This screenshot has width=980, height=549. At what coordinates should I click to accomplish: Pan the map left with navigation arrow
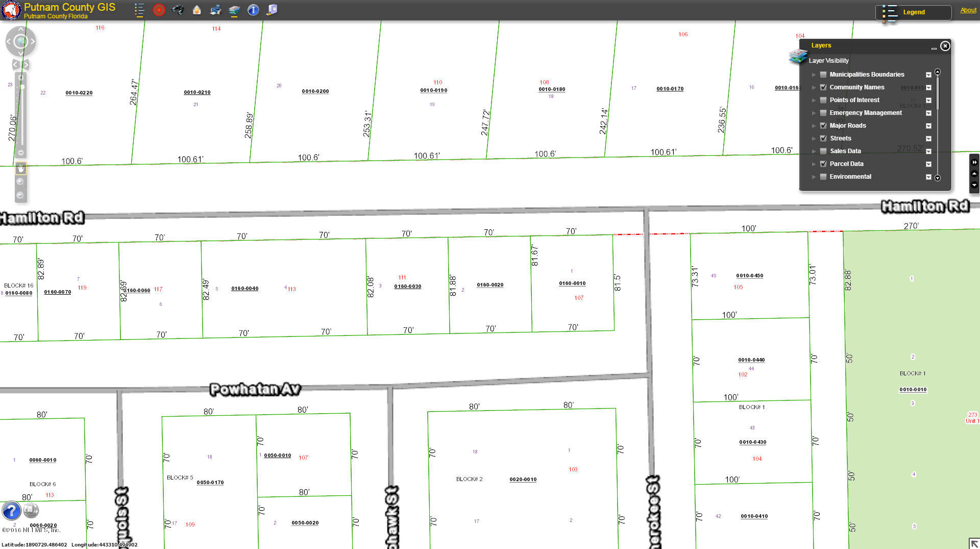[9, 42]
